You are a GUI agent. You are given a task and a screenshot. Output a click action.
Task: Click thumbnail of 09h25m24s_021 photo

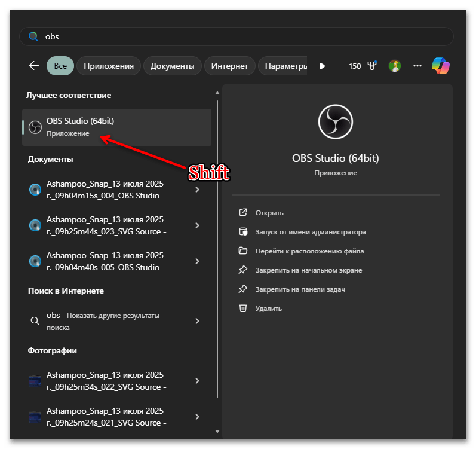tap(35, 417)
